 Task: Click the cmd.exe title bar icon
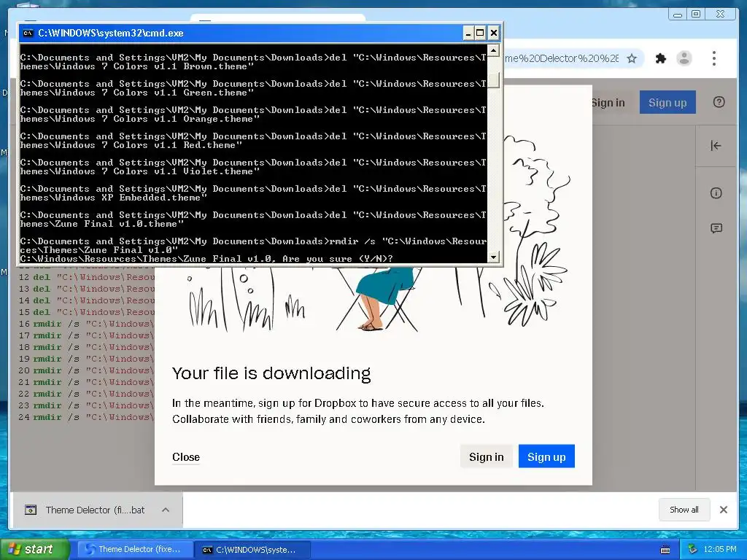pos(28,33)
